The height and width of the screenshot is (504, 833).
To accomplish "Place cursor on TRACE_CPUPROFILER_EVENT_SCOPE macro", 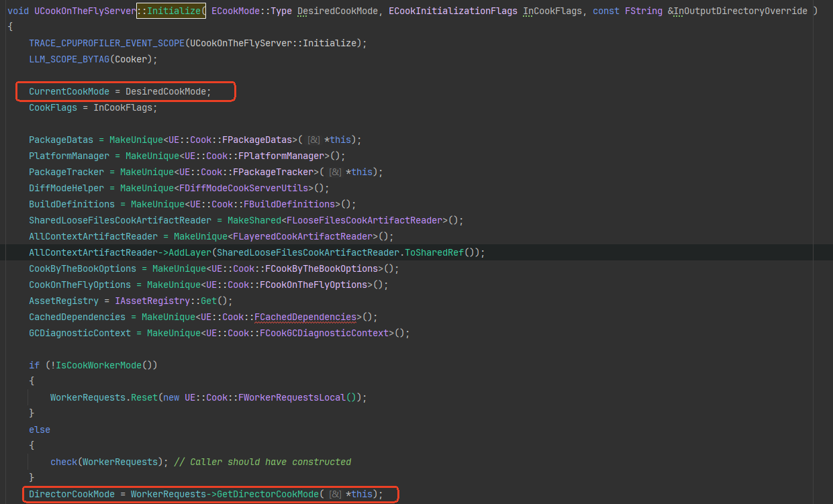I will (x=106, y=44).
